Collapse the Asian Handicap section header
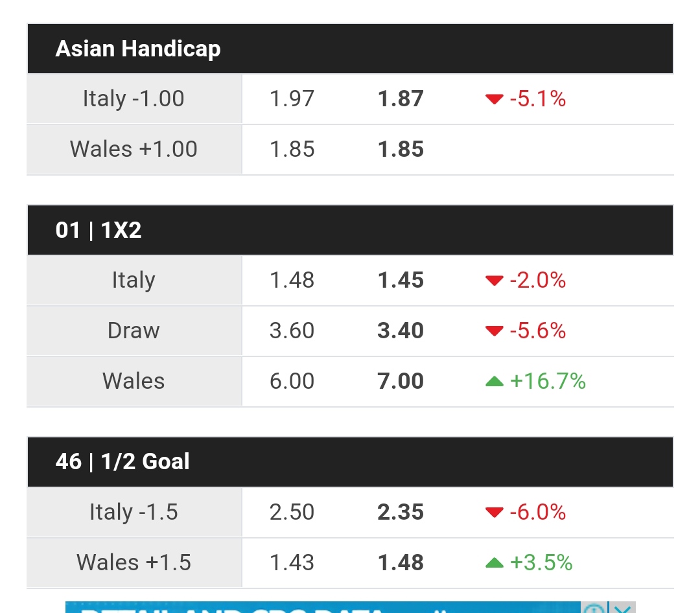The width and height of the screenshot is (700, 613). point(350,49)
